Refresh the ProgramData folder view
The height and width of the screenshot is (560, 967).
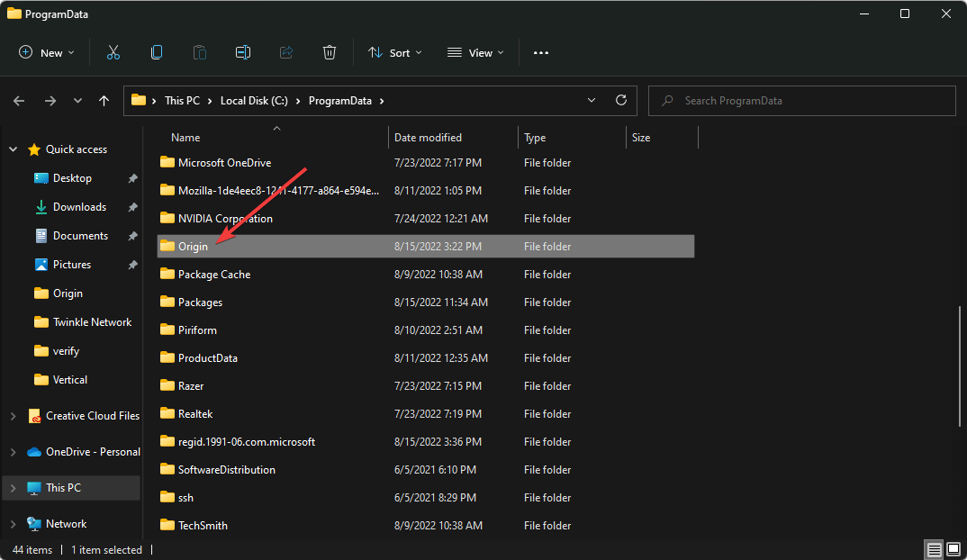point(620,101)
